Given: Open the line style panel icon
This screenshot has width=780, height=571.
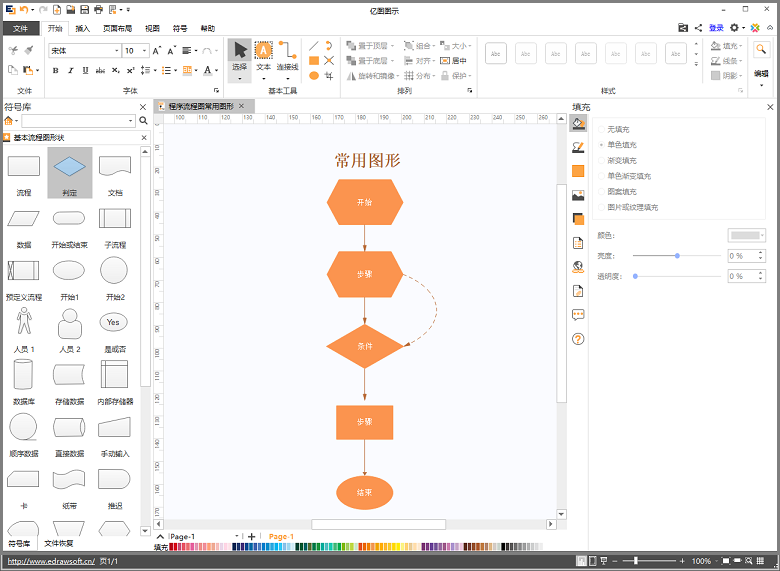Looking at the screenshot, I should pos(578,147).
